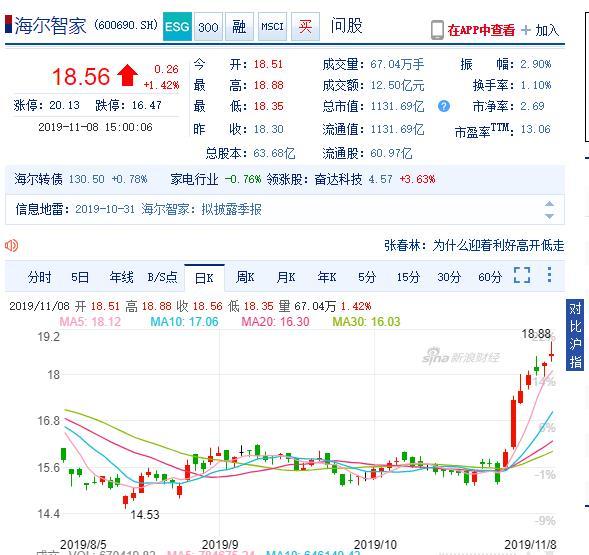The height and width of the screenshot is (555, 589).
Task: Open the three-dot chart options menu
Action: (549, 275)
